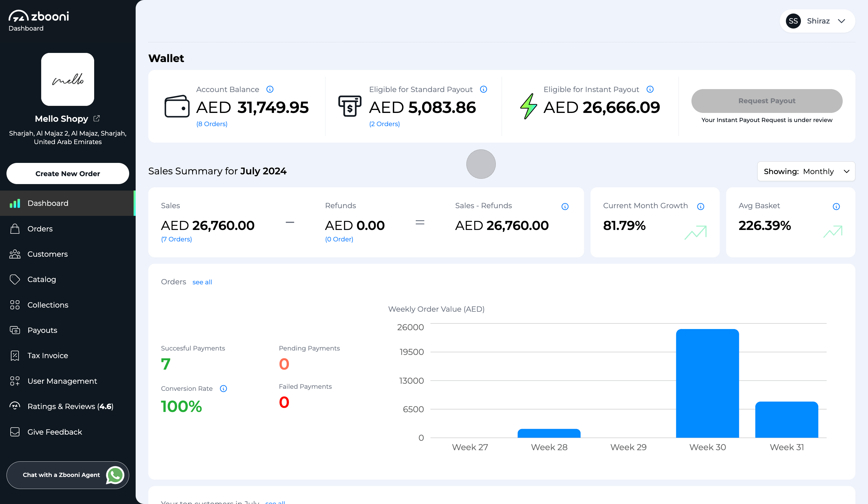Click Current Month Growth info icon
This screenshot has height=504, width=868.
[x=701, y=206]
